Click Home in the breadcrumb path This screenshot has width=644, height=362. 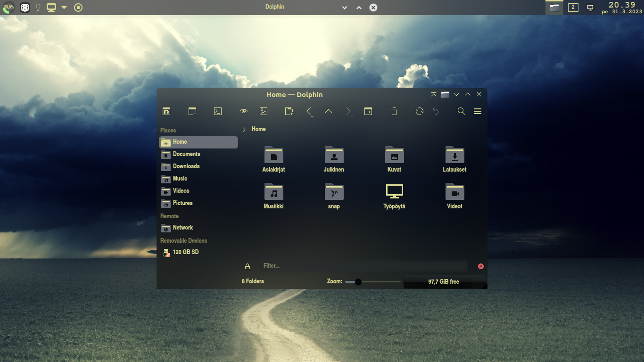pyautogui.click(x=259, y=129)
